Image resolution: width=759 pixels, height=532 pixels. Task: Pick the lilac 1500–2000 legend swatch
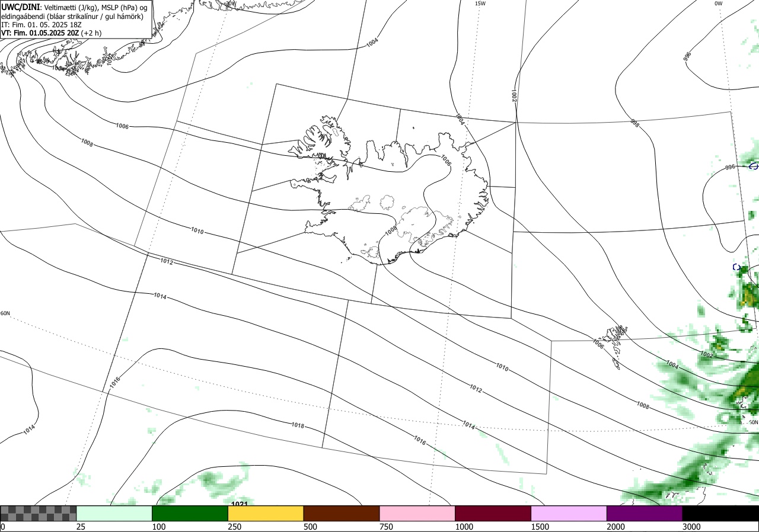[569, 513]
